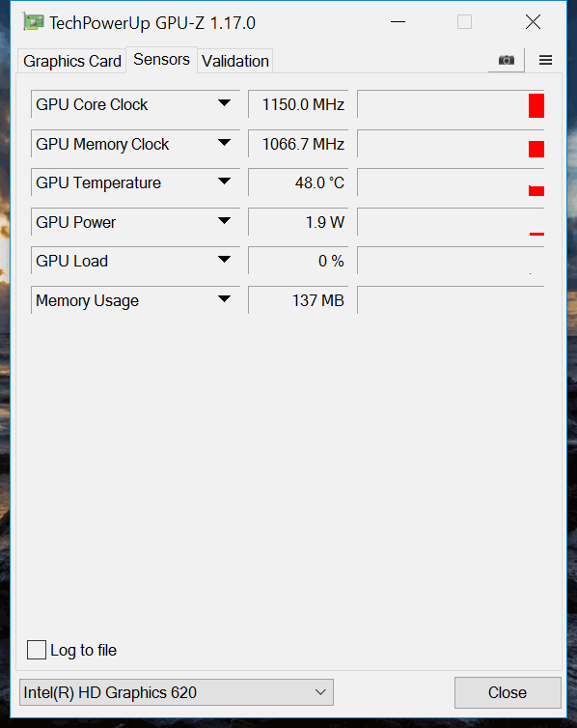Open the Intel(R) HD Graphics 620 selector
This screenshot has width=577, height=728.
[177, 692]
